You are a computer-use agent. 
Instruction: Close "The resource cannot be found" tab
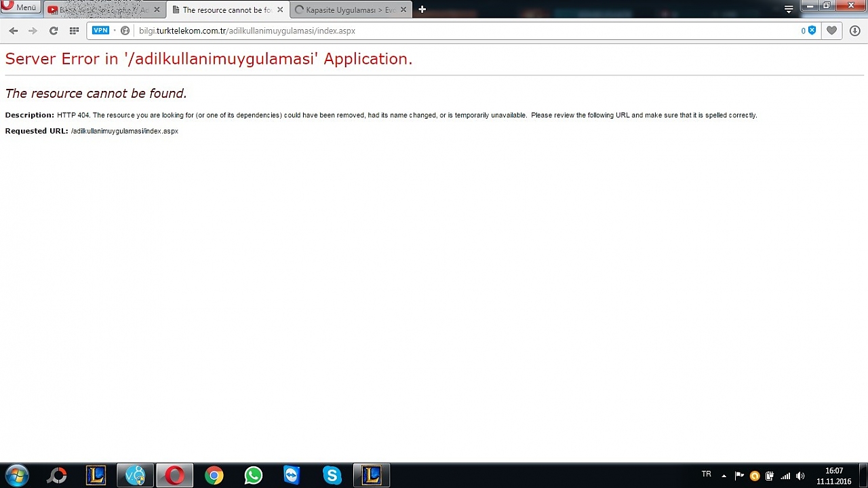tap(280, 10)
